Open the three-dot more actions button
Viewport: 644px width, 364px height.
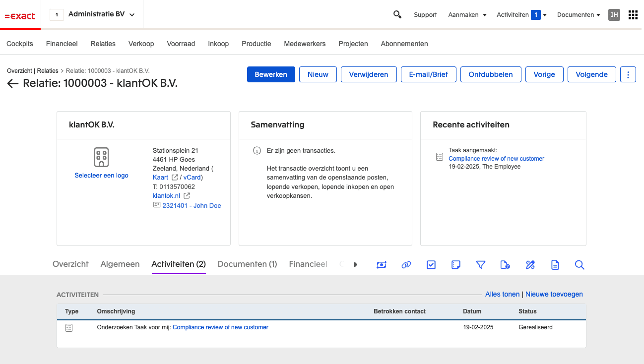point(628,74)
